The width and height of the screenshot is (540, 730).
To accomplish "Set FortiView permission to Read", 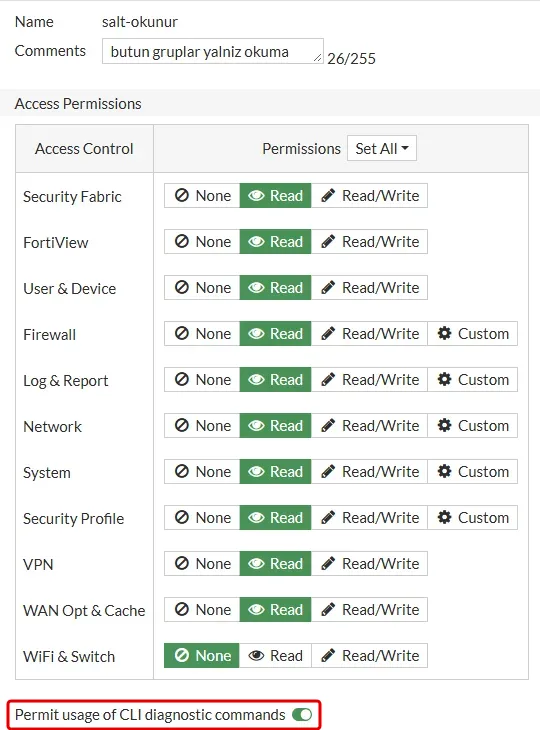I will coord(276,242).
